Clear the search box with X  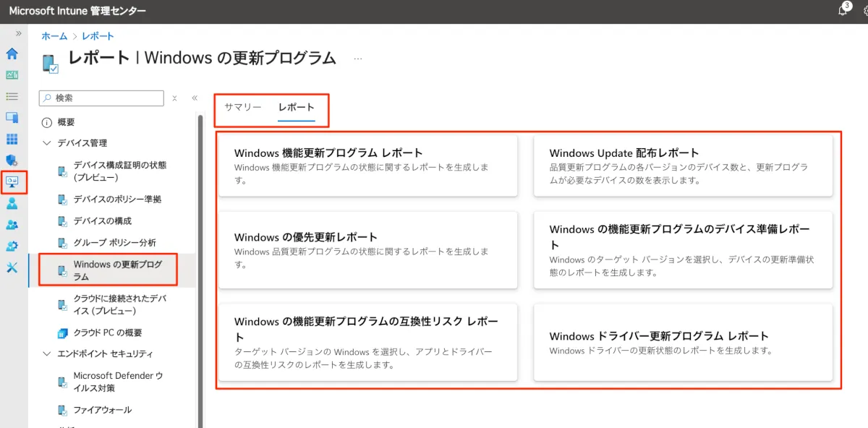(174, 98)
